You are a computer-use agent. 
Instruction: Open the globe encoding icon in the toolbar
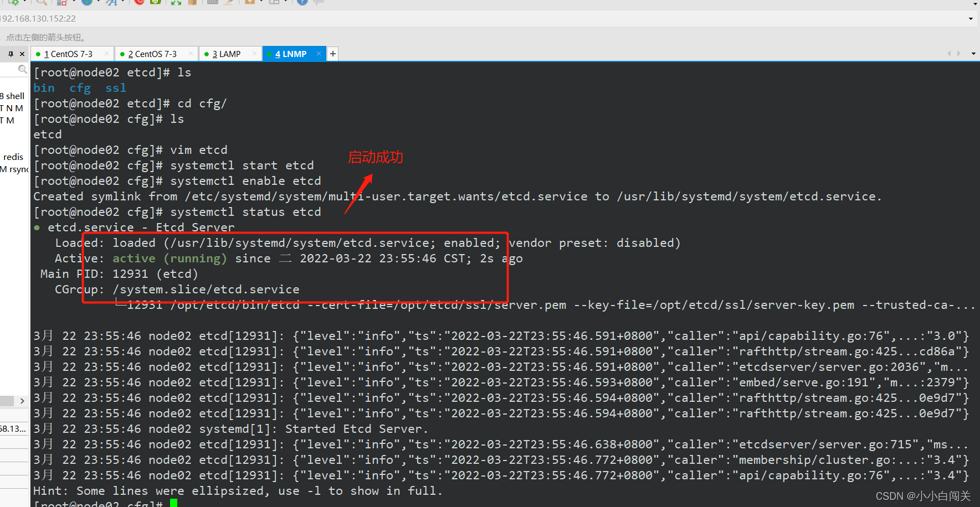coord(87,2)
